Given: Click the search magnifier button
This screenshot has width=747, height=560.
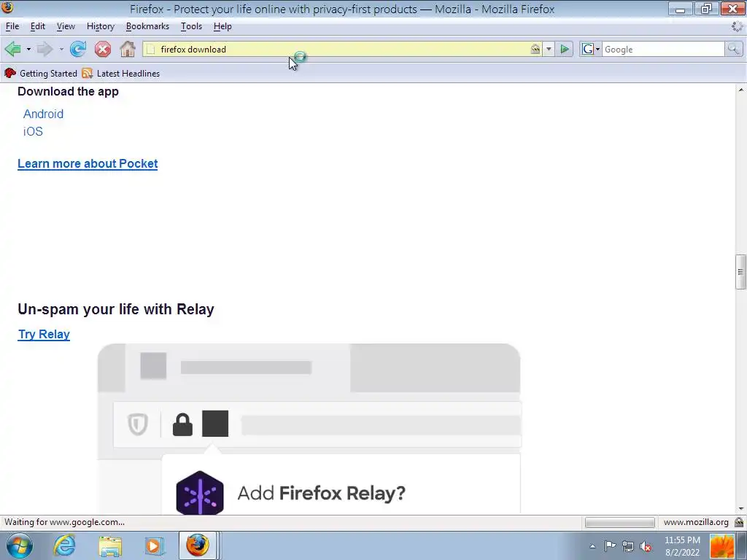Looking at the screenshot, I should coord(733,49).
